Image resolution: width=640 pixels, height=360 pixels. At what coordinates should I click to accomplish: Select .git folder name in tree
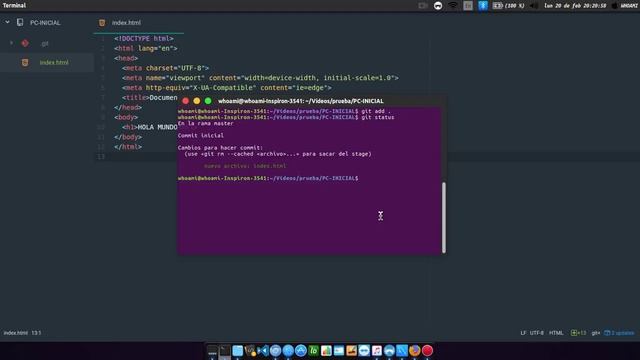[45, 43]
